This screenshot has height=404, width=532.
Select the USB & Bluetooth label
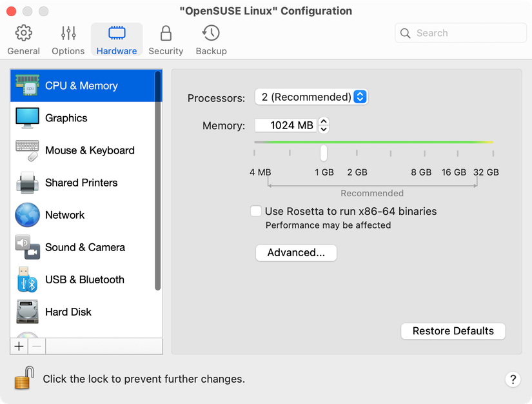click(x=85, y=279)
